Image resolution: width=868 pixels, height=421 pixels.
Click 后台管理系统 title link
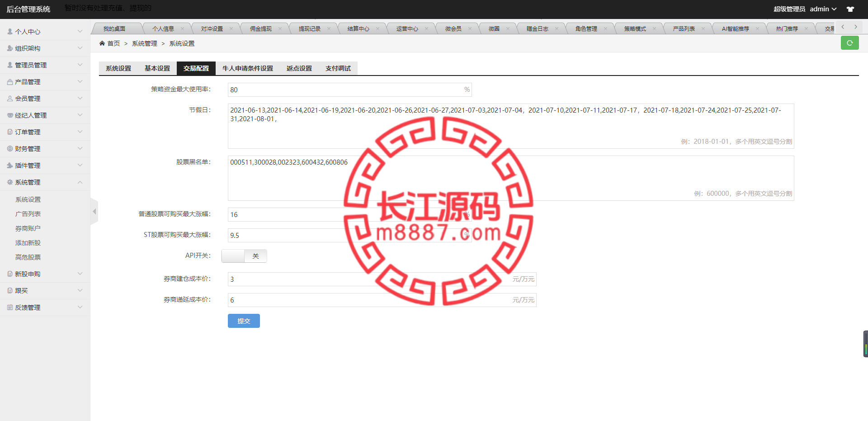28,9
